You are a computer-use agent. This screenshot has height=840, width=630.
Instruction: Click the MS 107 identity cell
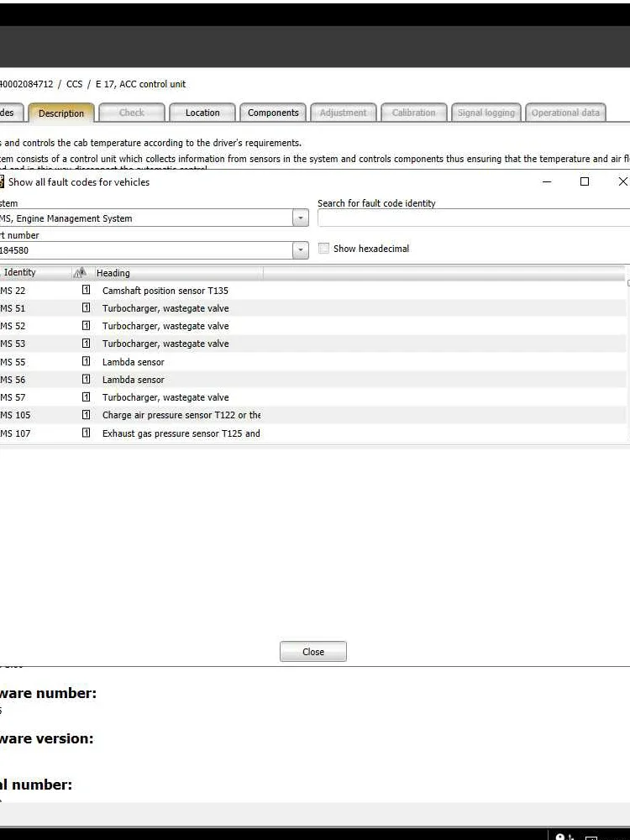point(15,433)
